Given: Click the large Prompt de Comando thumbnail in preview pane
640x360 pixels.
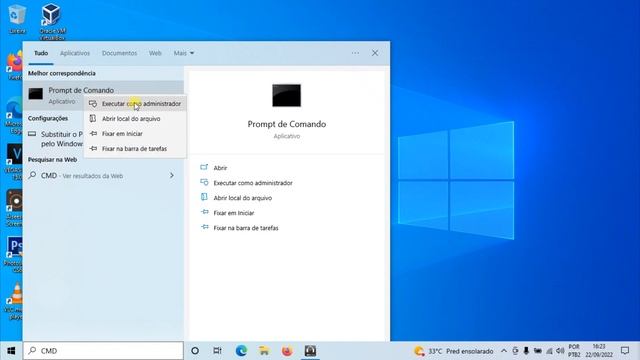Looking at the screenshot, I should pos(287,96).
